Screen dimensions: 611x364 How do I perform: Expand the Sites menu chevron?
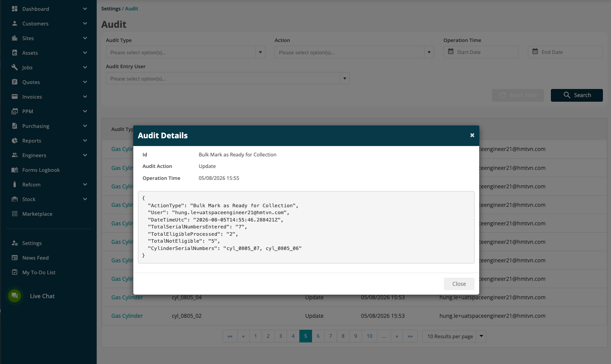(x=85, y=38)
